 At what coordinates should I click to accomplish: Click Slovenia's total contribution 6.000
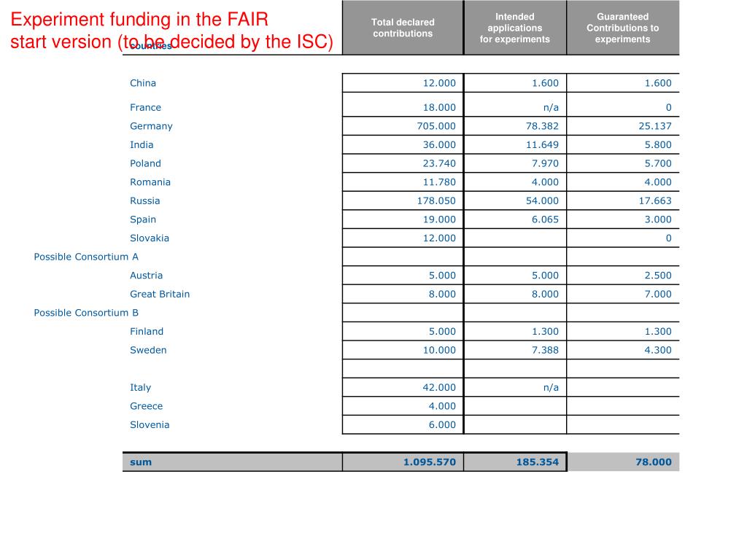(x=442, y=425)
